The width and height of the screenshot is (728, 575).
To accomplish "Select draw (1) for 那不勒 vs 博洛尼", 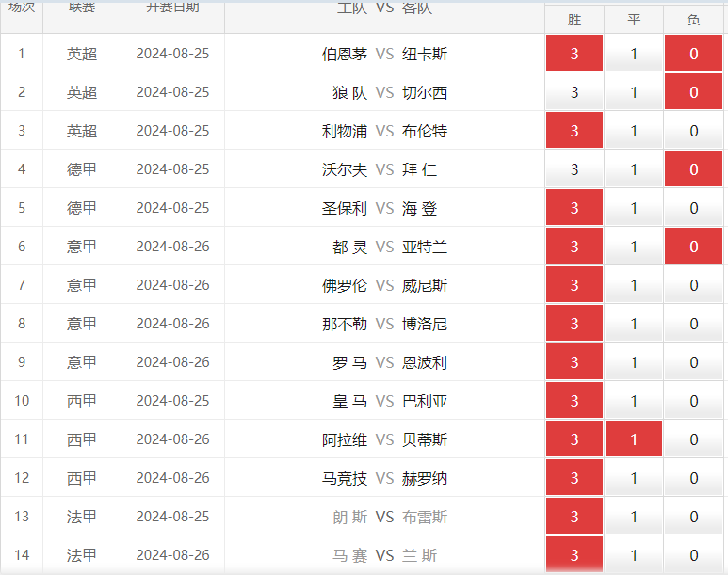I will click(634, 323).
